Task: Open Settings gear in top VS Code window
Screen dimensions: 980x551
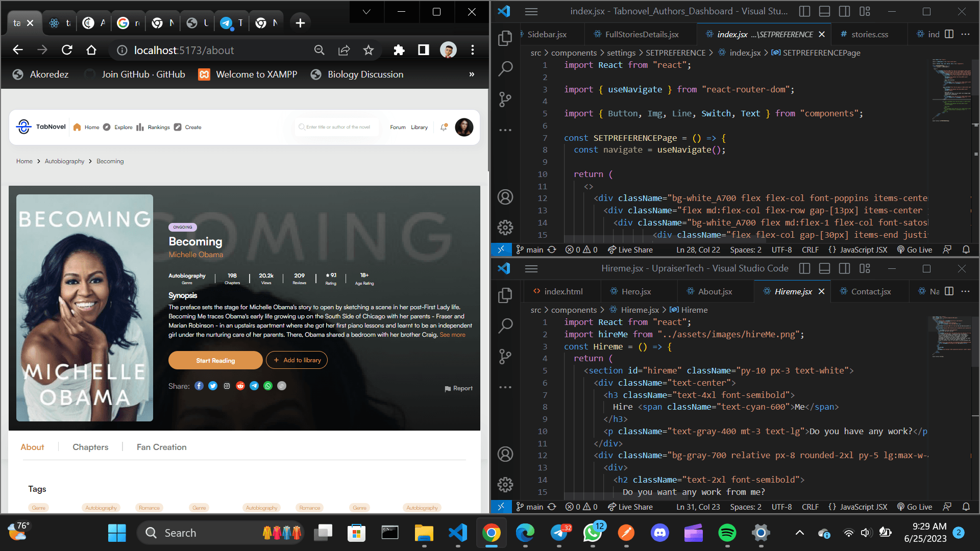Action: click(x=505, y=228)
